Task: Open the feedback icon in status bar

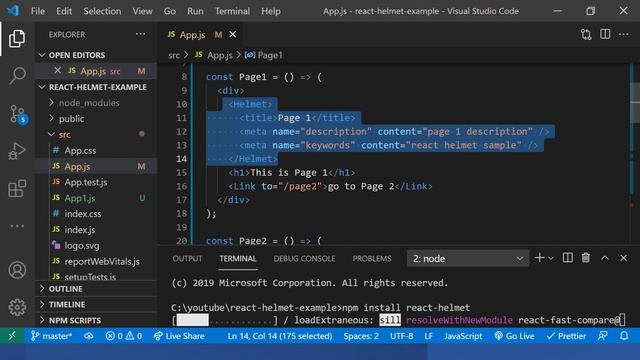Action: coord(602,336)
